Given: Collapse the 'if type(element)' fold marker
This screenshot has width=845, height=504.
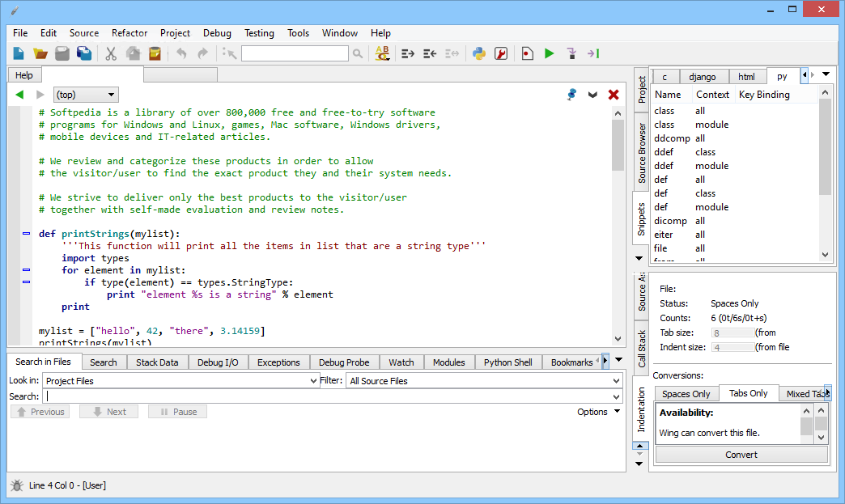Looking at the screenshot, I should (26, 282).
